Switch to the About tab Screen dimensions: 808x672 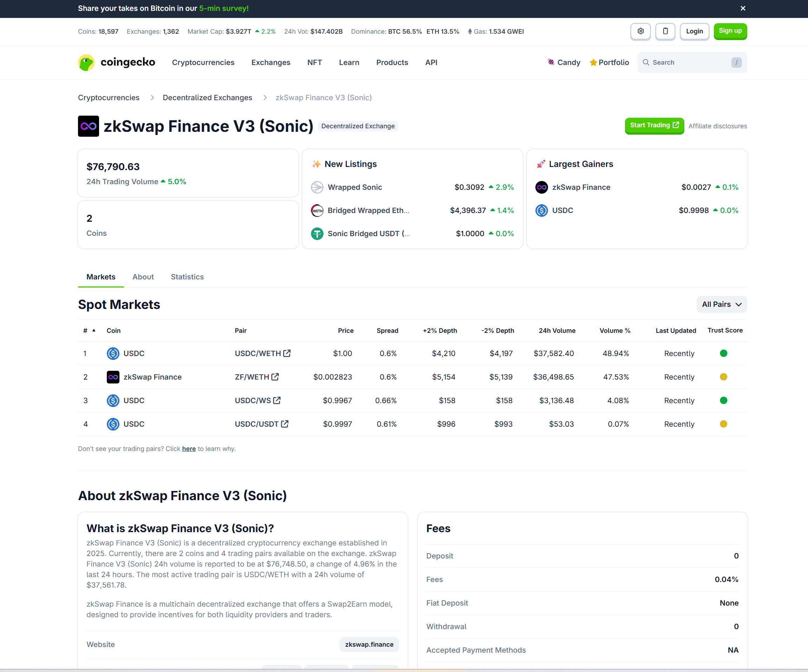pyautogui.click(x=143, y=277)
